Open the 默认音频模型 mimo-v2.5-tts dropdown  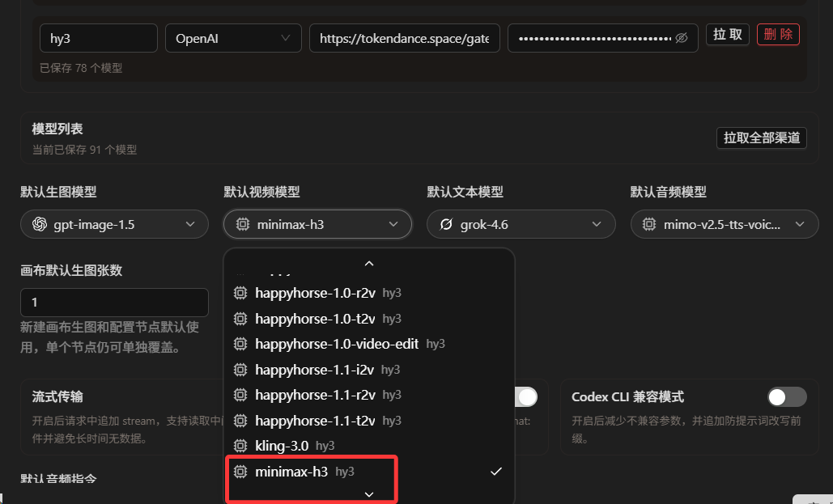click(x=725, y=224)
